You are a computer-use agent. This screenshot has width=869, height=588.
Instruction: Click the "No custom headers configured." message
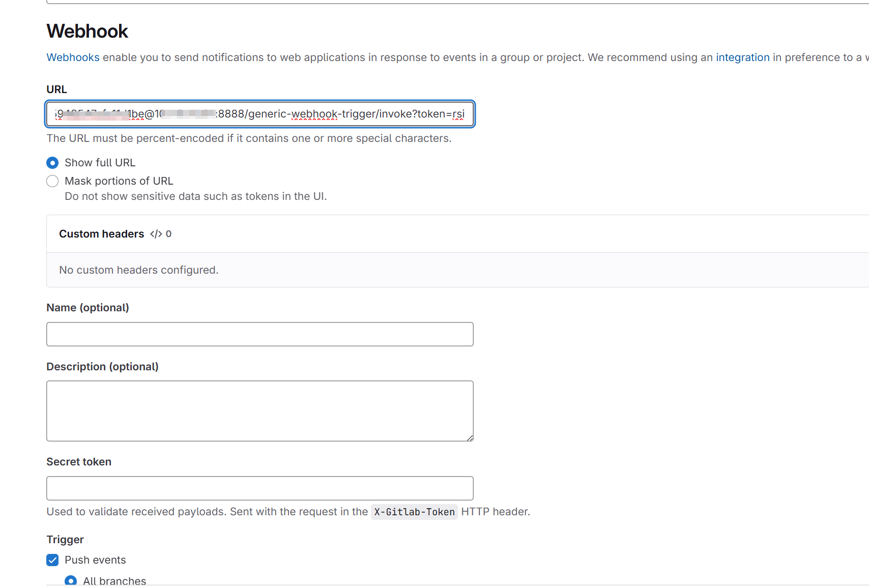pyautogui.click(x=138, y=270)
